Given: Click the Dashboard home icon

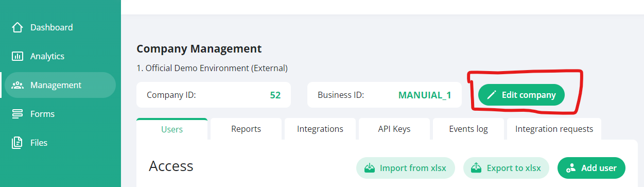Looking at the screenshot, I should tap(18, 27).
